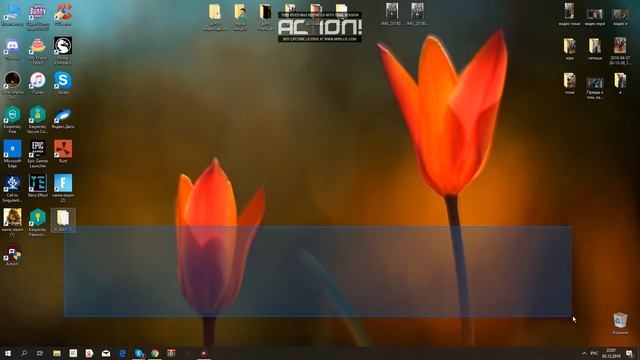Select the Action! recorder desktop shortcut

(x=12, y=255)
